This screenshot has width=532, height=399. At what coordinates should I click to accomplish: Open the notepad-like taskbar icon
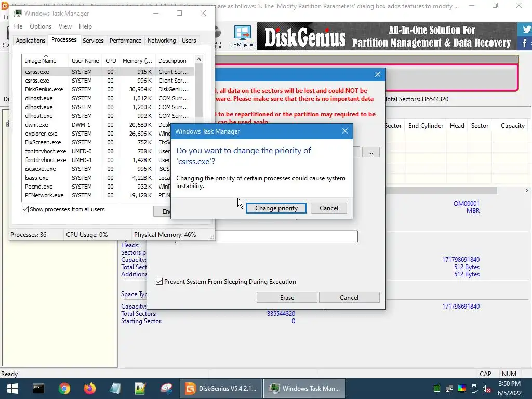tap(115, 389)
